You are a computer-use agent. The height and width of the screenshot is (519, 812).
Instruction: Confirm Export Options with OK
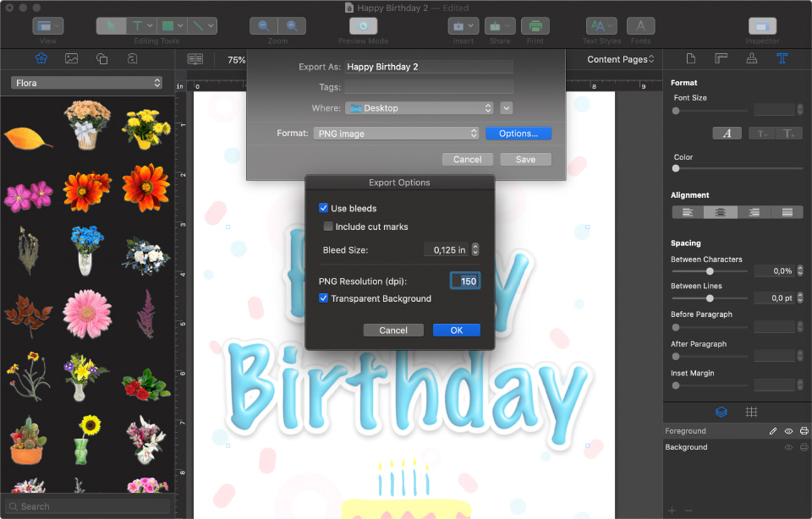[x=456, y=331]
